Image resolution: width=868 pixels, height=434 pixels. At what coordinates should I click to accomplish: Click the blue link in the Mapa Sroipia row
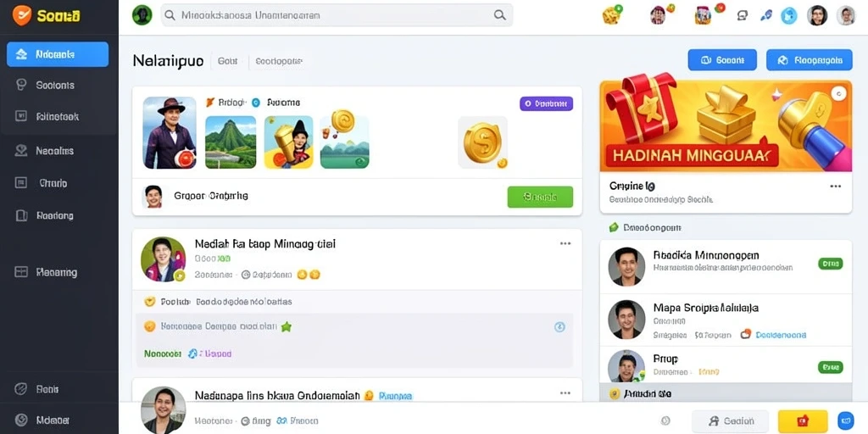click(781, 335)
